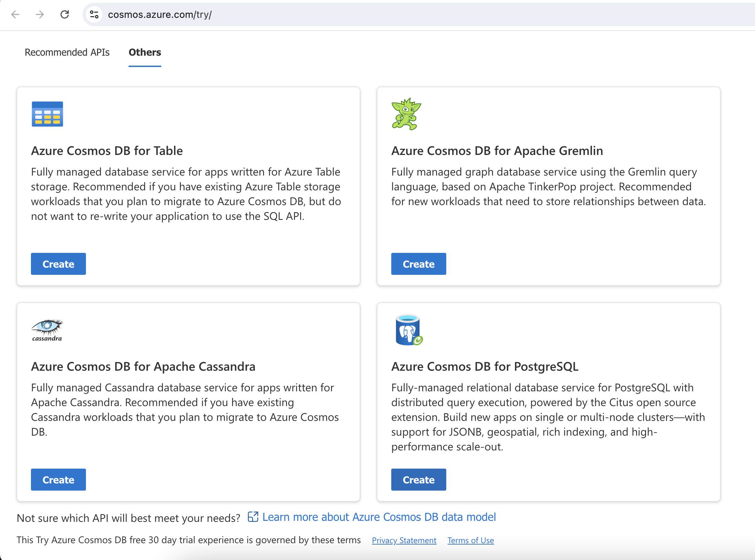Click the browser forward arrow icon
The width and height of the screenshot is (755, 560).
[40, 14]
